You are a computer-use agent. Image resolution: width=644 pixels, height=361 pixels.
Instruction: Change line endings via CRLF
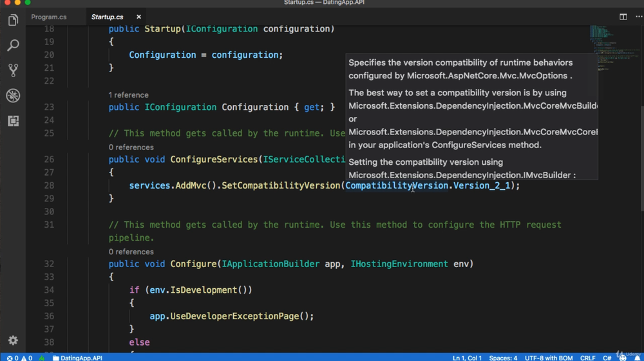(x=588, y=358)
